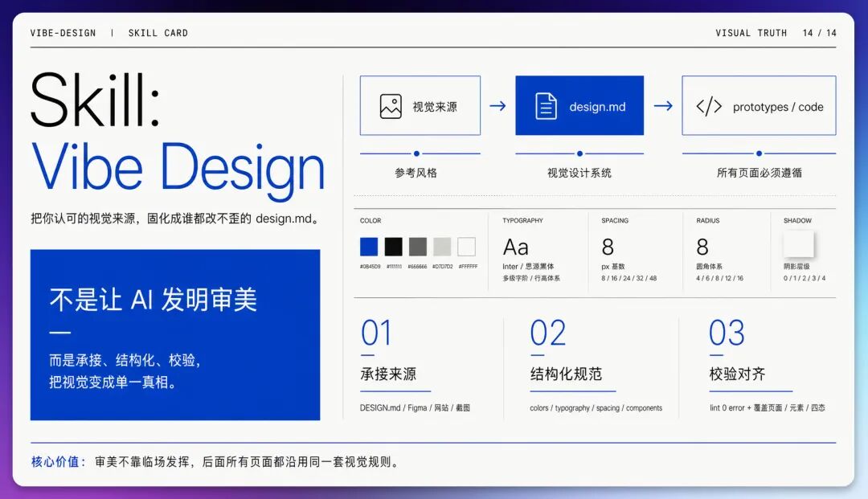Click the image icon beside 视觉来源
Viewport: 868px width, 499px height.
391,106
